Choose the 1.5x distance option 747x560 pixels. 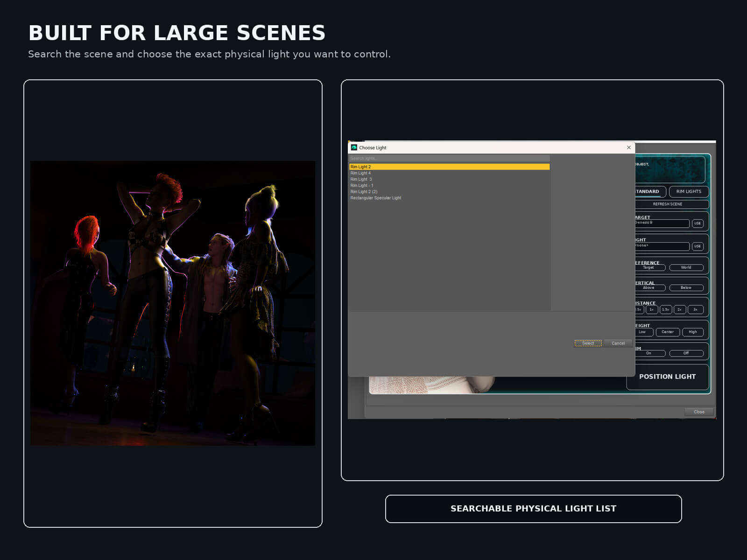[666, 309]
